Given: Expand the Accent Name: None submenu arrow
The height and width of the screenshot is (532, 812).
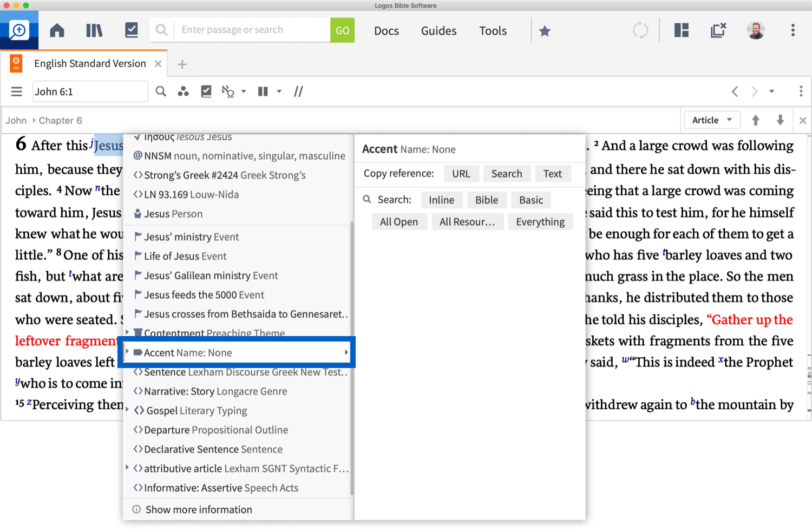Looking at the screenshot, I should [346, 352].
